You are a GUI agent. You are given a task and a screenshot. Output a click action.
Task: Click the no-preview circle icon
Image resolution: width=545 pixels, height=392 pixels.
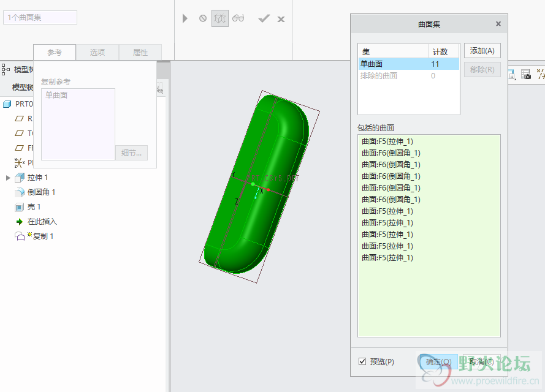click(x=203, y=18)
